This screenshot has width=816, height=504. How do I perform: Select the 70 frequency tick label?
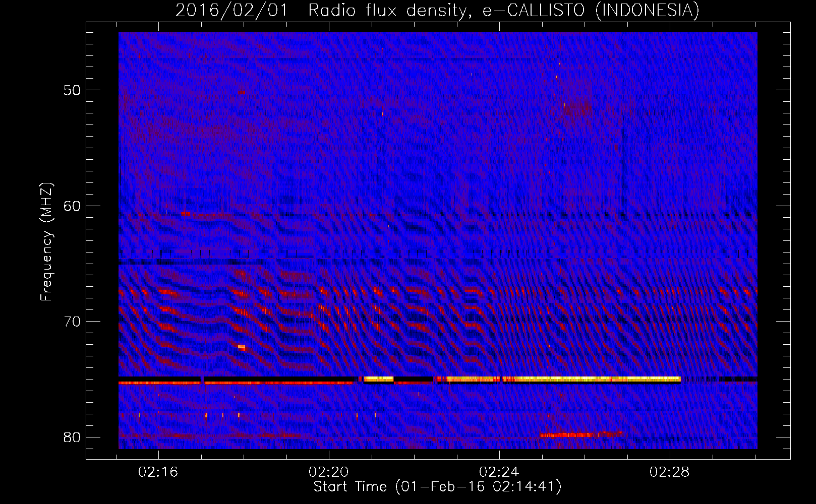tap(72, 322)
